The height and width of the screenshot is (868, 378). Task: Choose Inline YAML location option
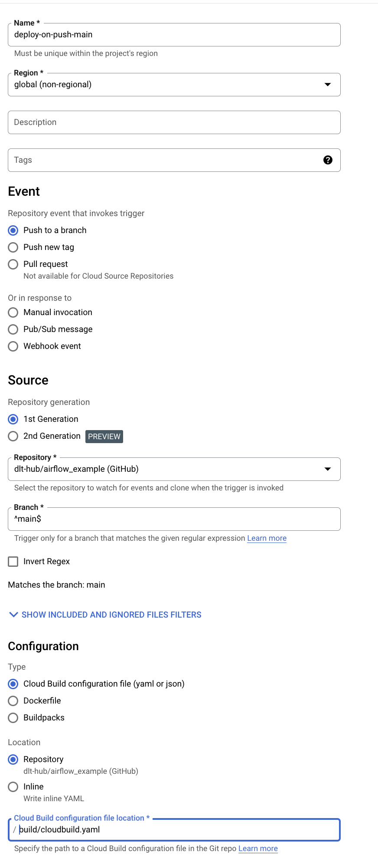pos(13,787)
